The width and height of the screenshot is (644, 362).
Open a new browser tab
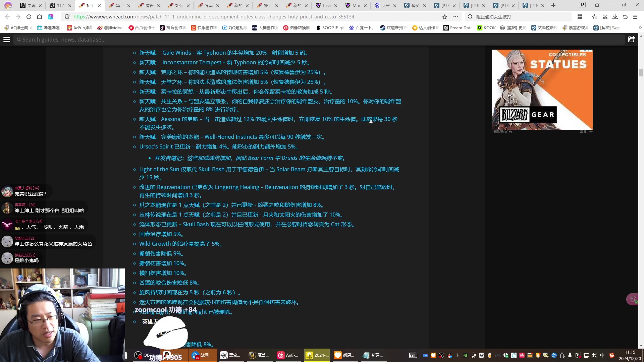tap(553, 5)
